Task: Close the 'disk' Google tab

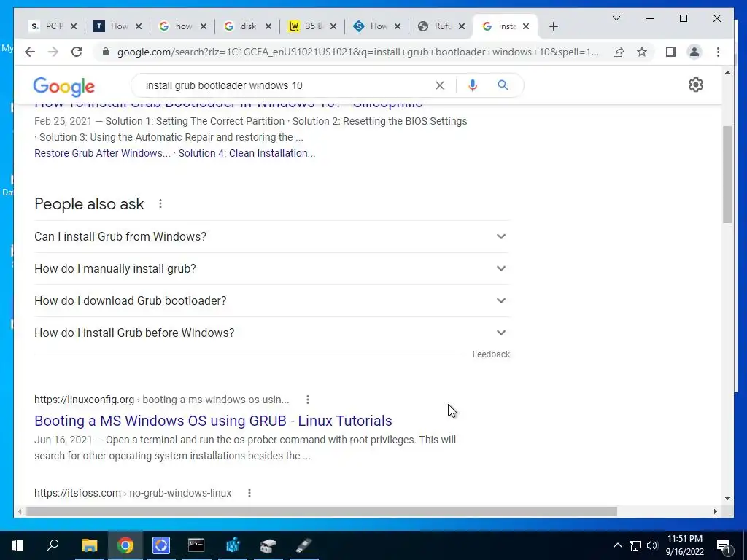Action: (x=268, y=26)
